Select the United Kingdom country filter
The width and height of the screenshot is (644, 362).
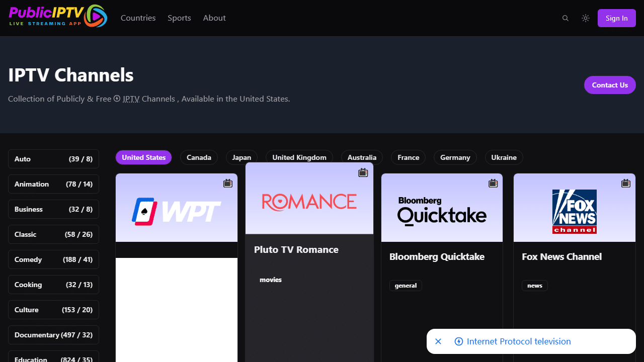pyautogui.click(x=299, y=157)
